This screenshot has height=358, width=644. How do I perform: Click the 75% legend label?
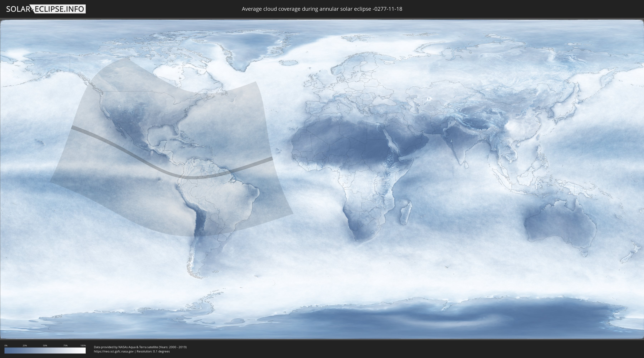[65, 345]
